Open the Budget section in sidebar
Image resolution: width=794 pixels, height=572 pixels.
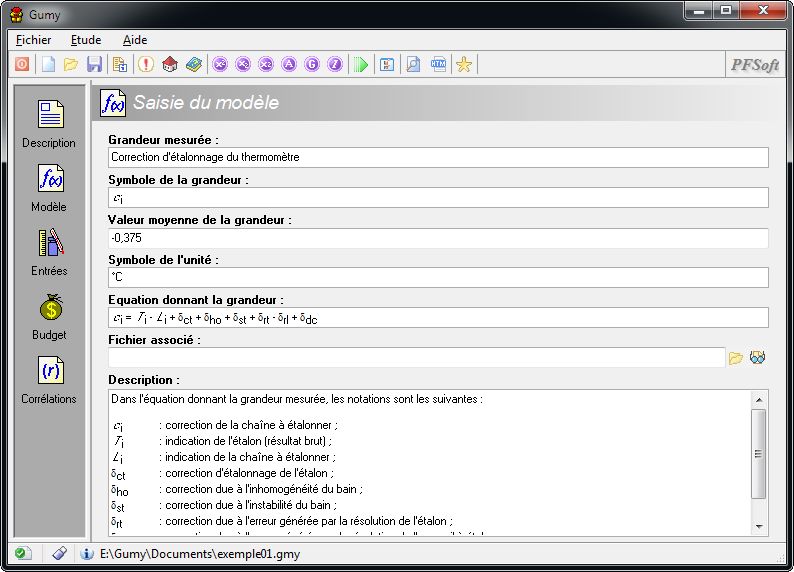(49, 316)
